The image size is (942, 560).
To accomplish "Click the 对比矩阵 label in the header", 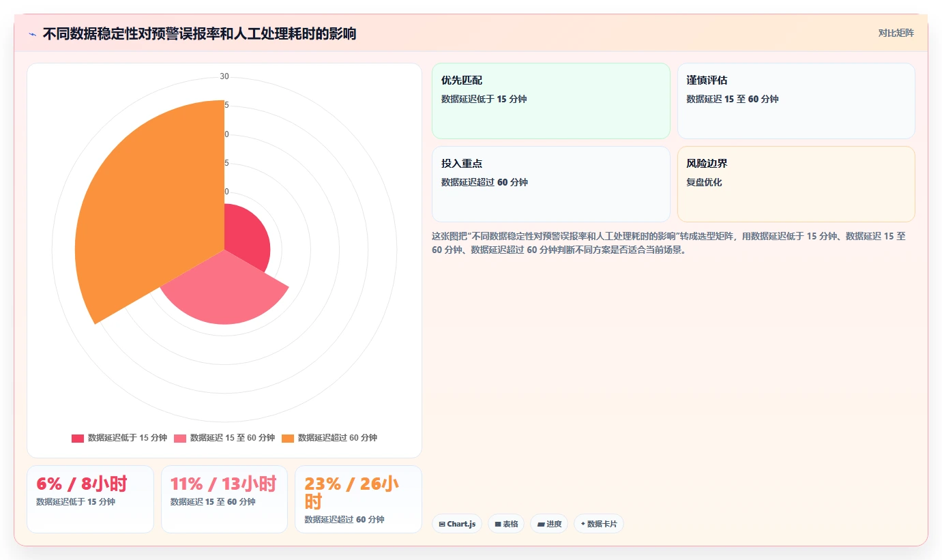I will click(x=896, y=33).
